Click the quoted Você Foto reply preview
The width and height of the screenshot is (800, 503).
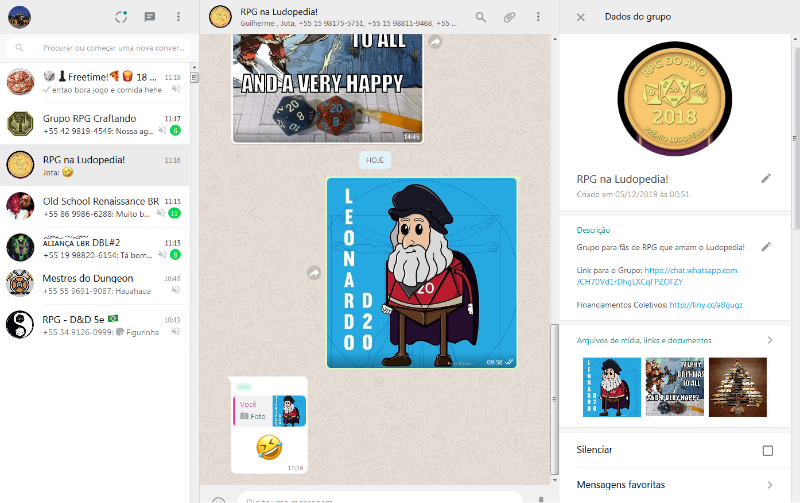pyautogui.click(x=269, y=411)
